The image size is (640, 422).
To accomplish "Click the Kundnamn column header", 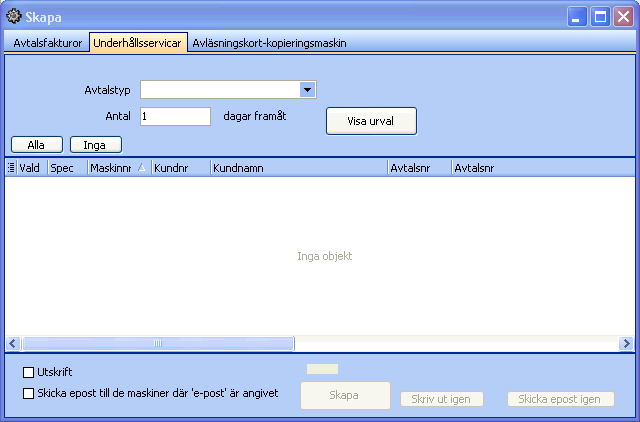I will click(x=298, y=169).
